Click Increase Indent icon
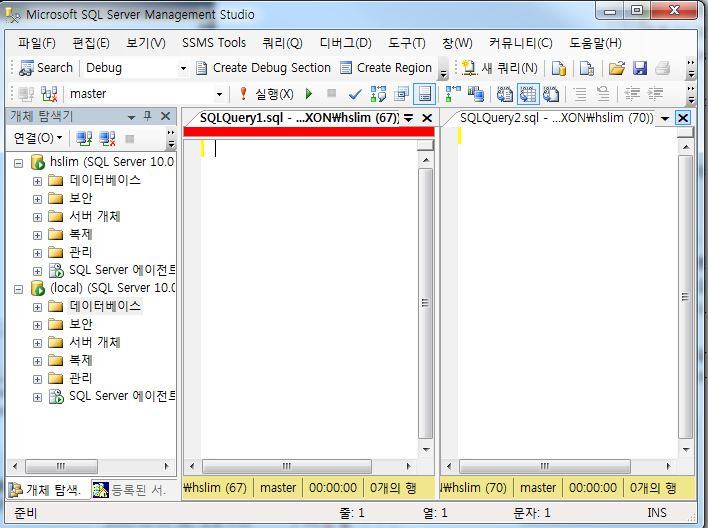The width and height of the screenshot is (708, 528). (655, 94)
